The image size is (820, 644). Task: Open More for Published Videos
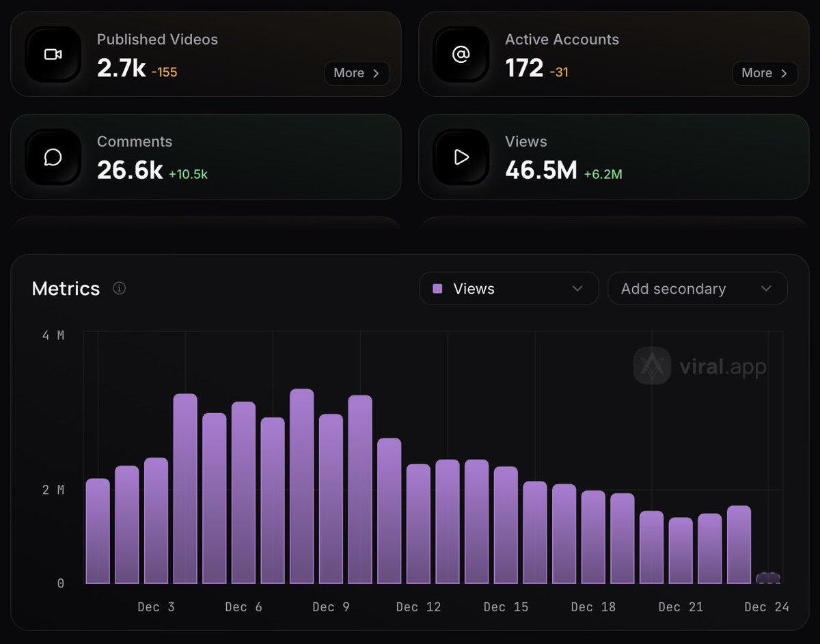[357, 73]
